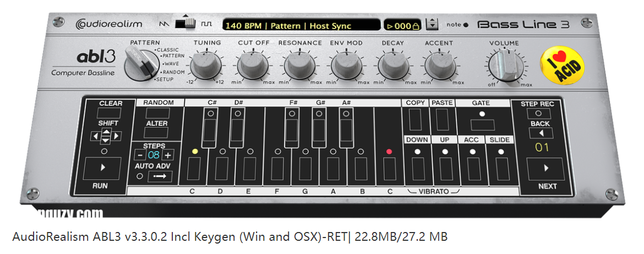Screen dimensions: 644x254
Task: Shift pattern down with down arrow
Action: pos(106,140)
